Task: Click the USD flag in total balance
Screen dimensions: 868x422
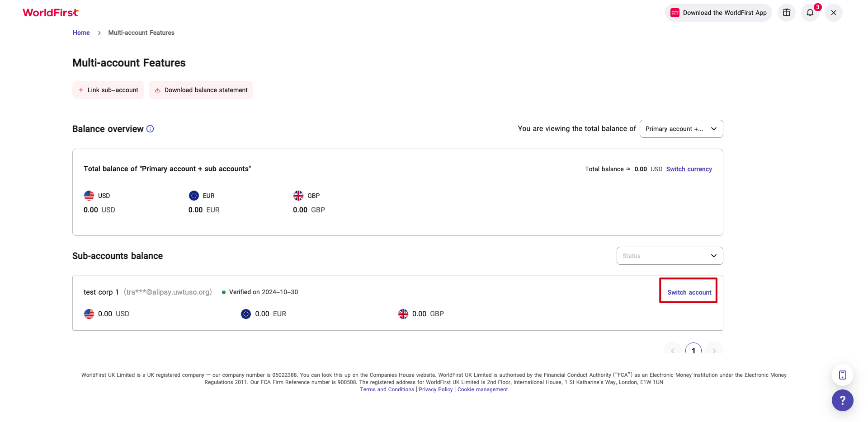Action: pos(89,196)
